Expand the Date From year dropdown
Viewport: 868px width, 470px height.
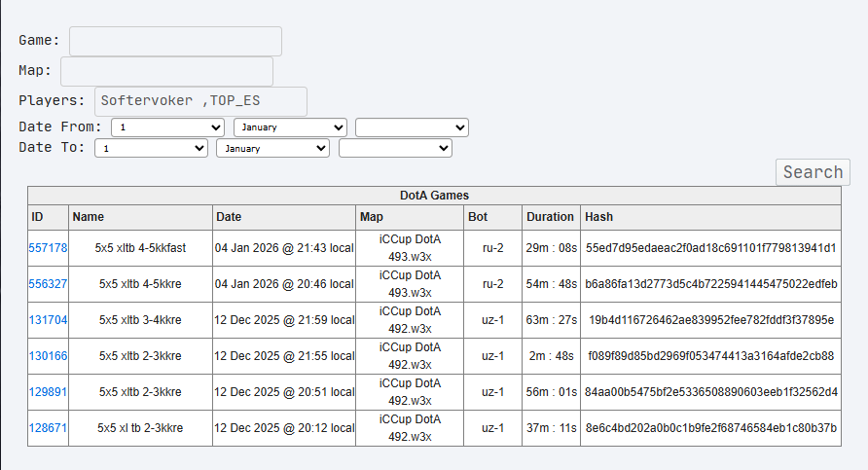click(x=412, y=127)
